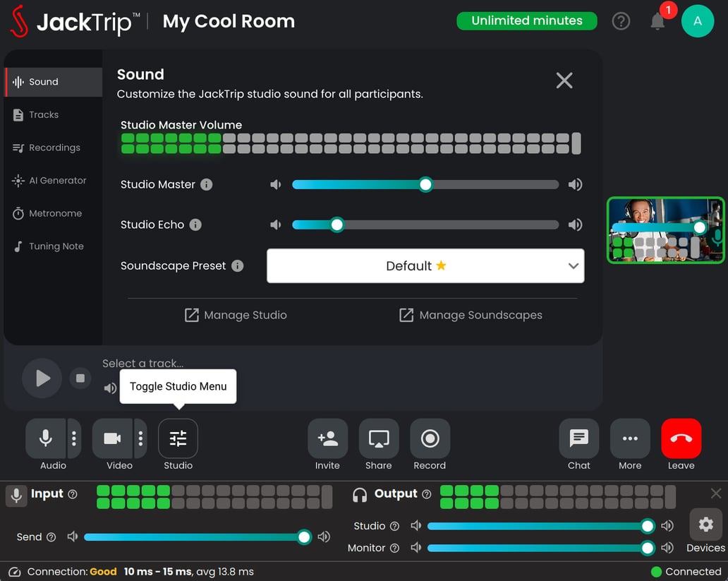This screenshot has height=581, width=728.
Task: Toggle the microphone options next to Audio
Action: pos(73,438)
